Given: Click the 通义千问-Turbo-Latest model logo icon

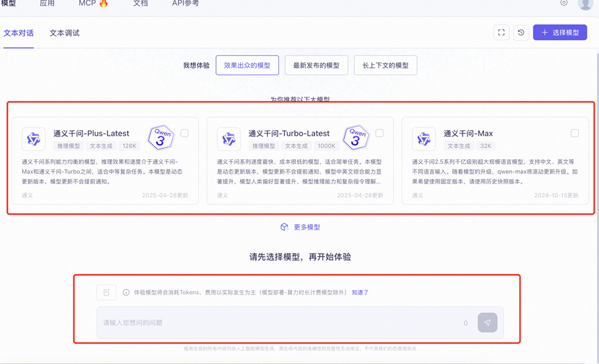Looking at the screenshot, I should pyautogui.click(x=229, y=138).
